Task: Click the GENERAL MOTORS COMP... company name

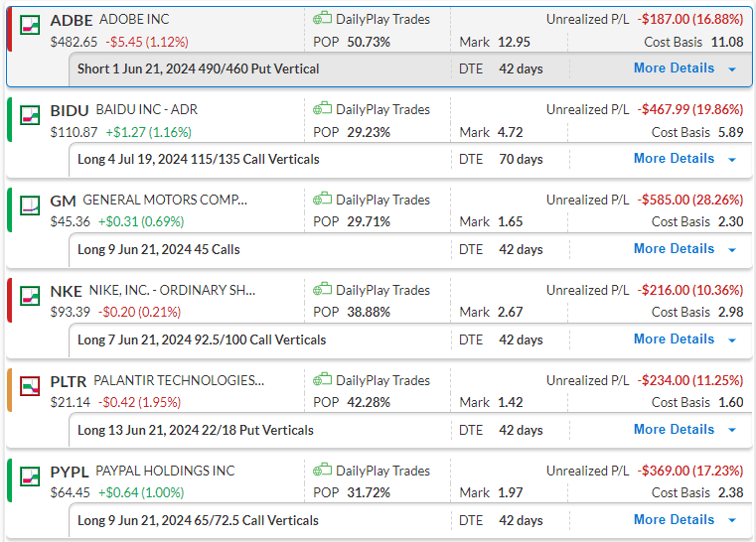Action: pos(165,200)
